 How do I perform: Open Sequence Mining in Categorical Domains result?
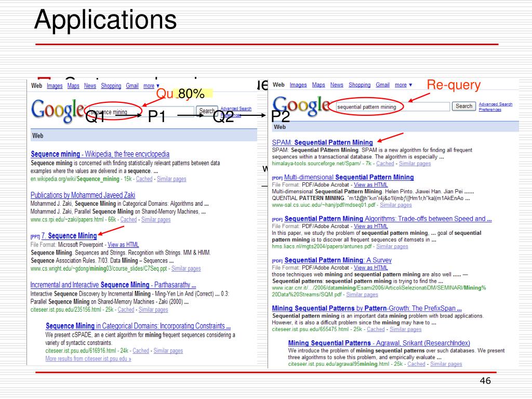click(138, 326)
